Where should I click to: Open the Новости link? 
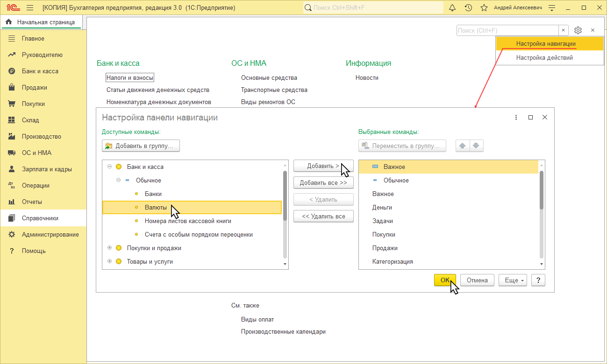pyautogui.click(x=367, y=77)
